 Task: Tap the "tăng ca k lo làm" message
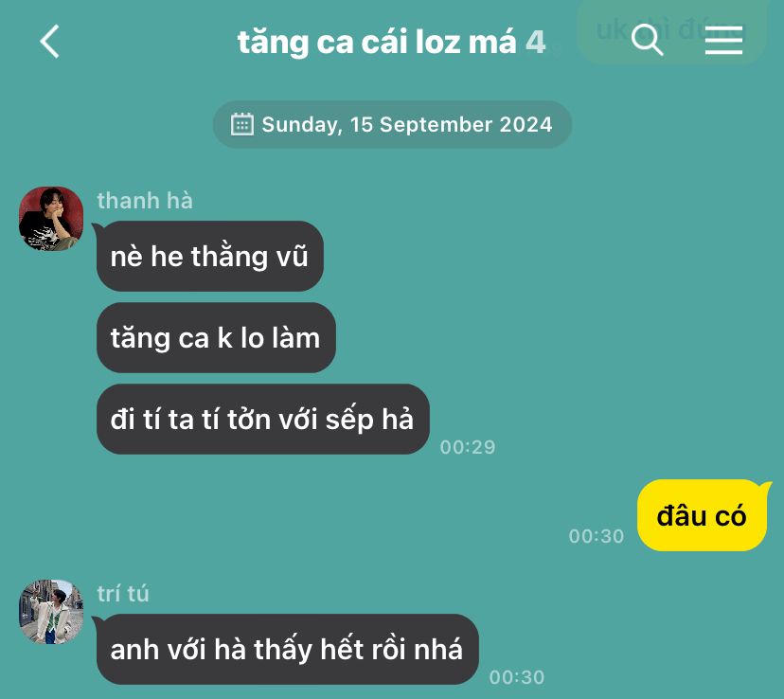tap(216, 337)
